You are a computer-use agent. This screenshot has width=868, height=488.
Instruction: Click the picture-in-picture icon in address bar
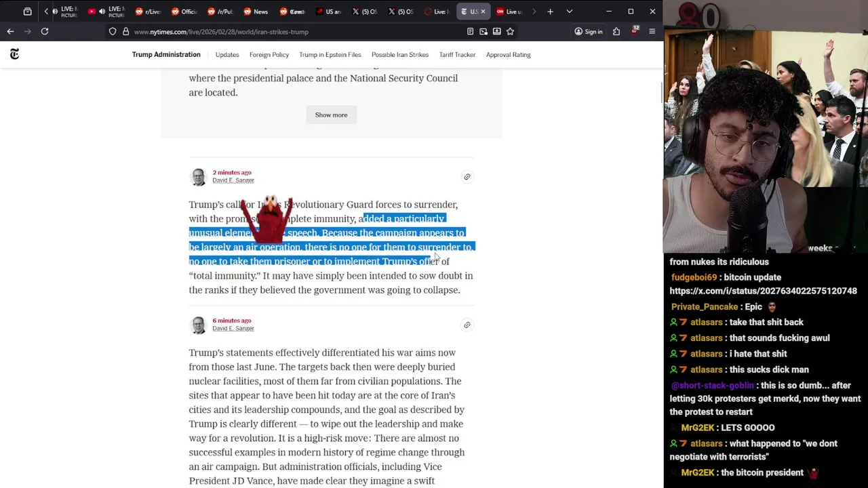pos(484,31)
